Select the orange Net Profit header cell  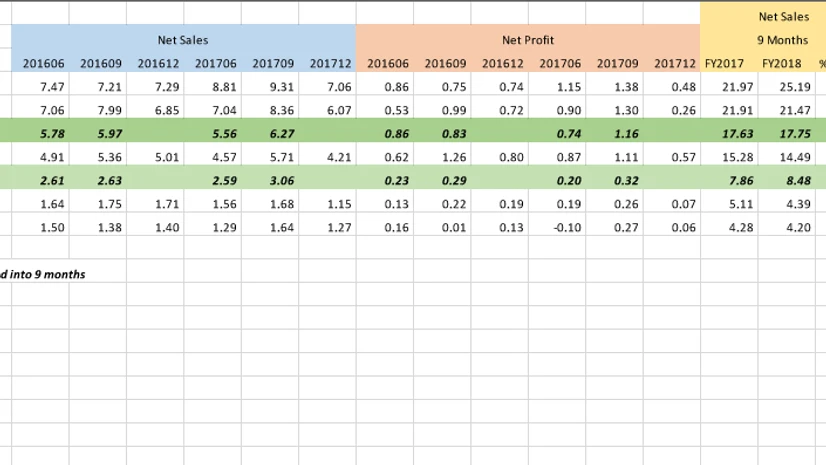click(x=527, y=40)
